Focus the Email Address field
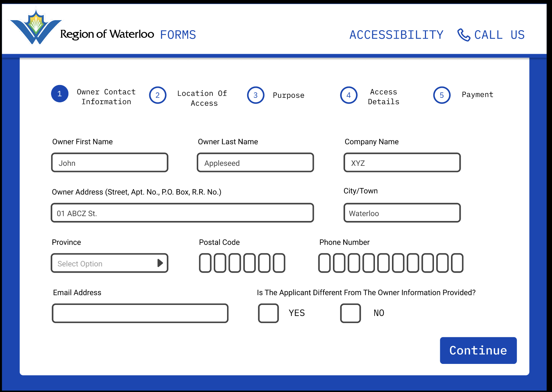This screenshot has height=392, width=552. 140,313
